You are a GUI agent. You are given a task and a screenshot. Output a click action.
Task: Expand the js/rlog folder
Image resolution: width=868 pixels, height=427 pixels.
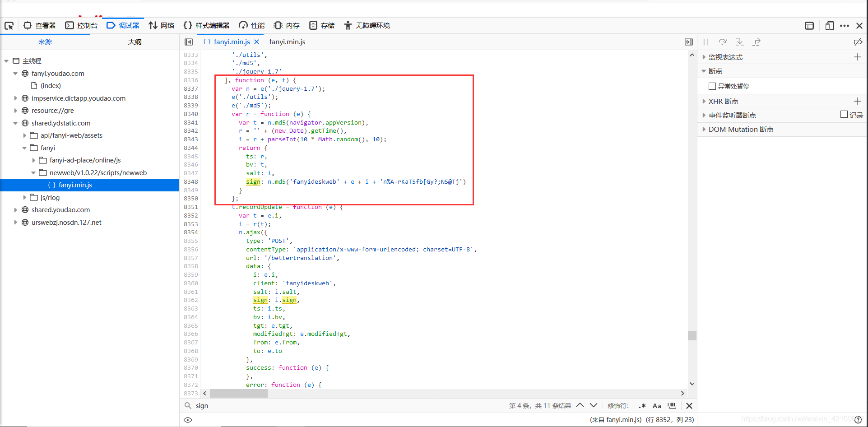tap(24, 198)
